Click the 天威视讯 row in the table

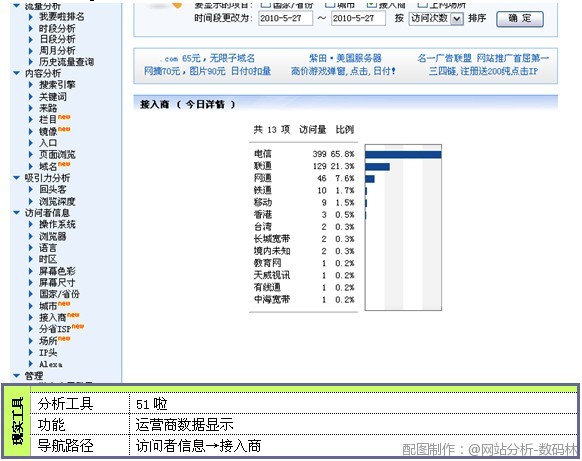[x=304, y=275]
